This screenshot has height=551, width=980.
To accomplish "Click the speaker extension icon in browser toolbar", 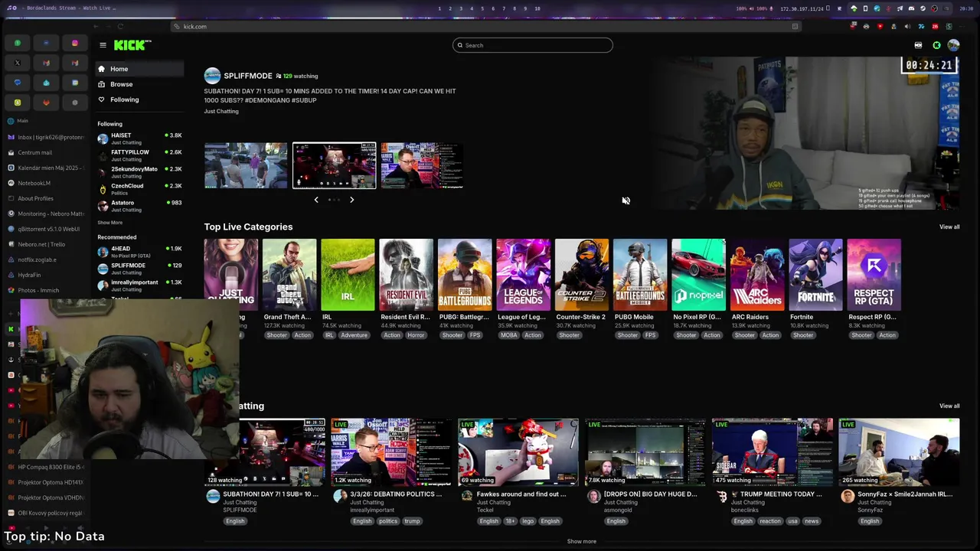I will point(907,26).
